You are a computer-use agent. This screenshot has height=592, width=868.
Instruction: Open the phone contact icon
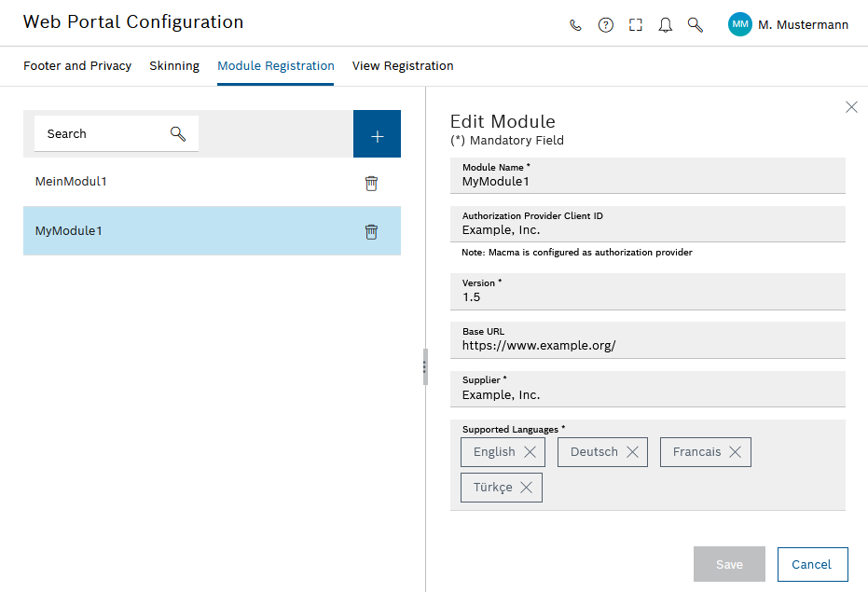pyautogui.click(x=575, y=25)
